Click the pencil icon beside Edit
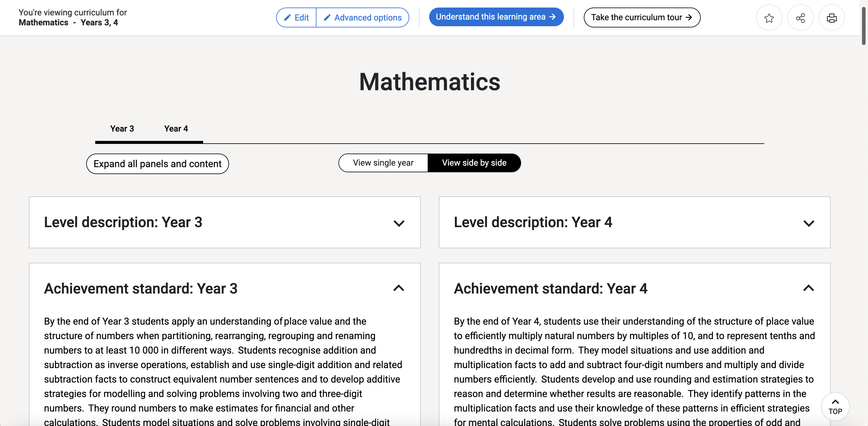The image size is (868, 426). [287, 17]
